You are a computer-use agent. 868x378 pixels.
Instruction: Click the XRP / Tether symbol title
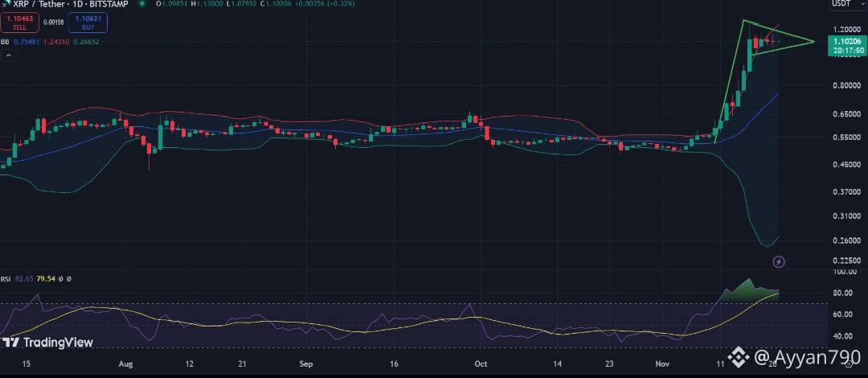tap(38, 4)
